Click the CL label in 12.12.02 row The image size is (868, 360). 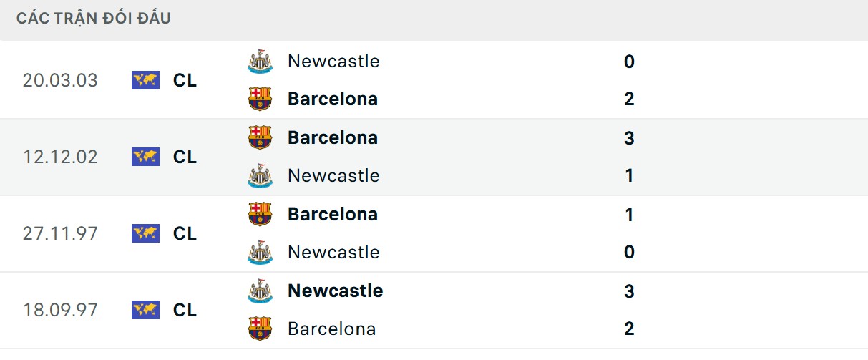185,157
